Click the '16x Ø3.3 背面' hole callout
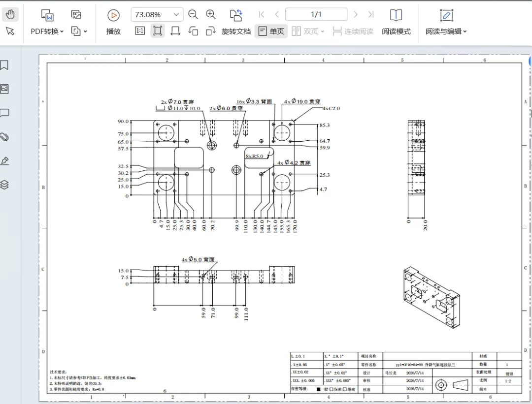Screen dimensions: 532x404 (254, 101)
